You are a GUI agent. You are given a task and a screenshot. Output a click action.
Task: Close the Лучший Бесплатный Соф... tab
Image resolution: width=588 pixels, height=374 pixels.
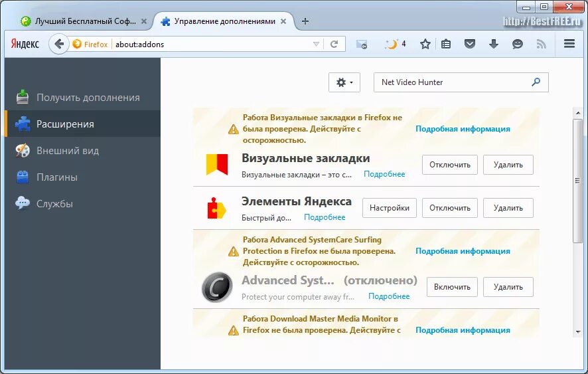tap(144, 21)
